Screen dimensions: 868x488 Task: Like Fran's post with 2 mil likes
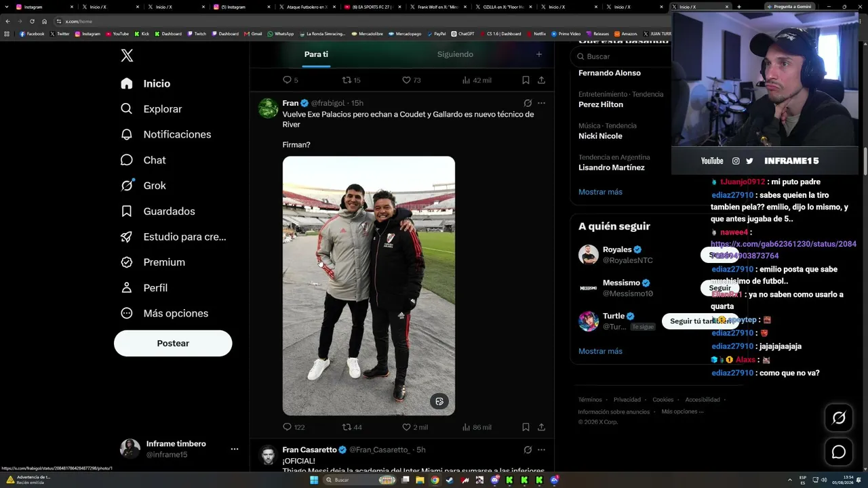click(415, 427)
